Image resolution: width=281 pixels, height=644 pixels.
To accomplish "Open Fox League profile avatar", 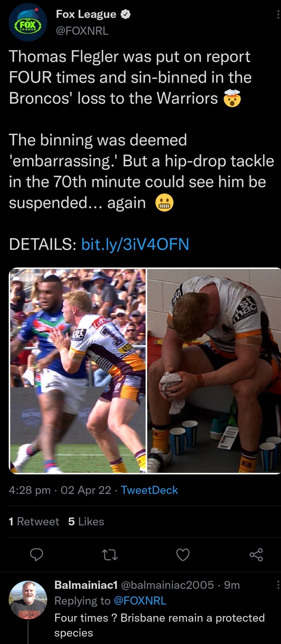I will 28,22.
